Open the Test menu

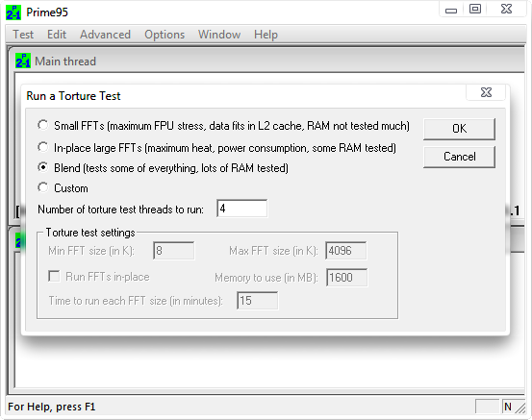23,35
